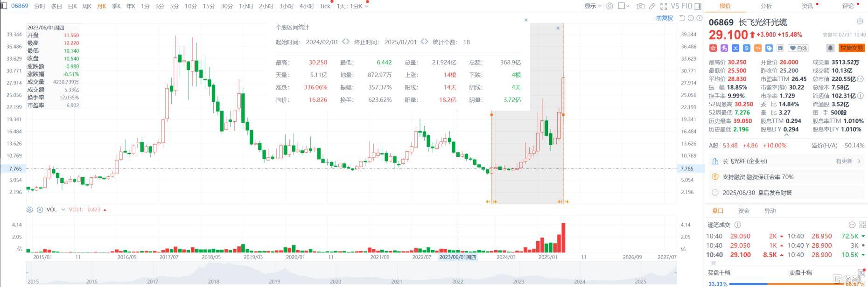Open the layout square dropdown
This screenshot has height=287, width=868.
pyautogui.click(x=623, y=6)
